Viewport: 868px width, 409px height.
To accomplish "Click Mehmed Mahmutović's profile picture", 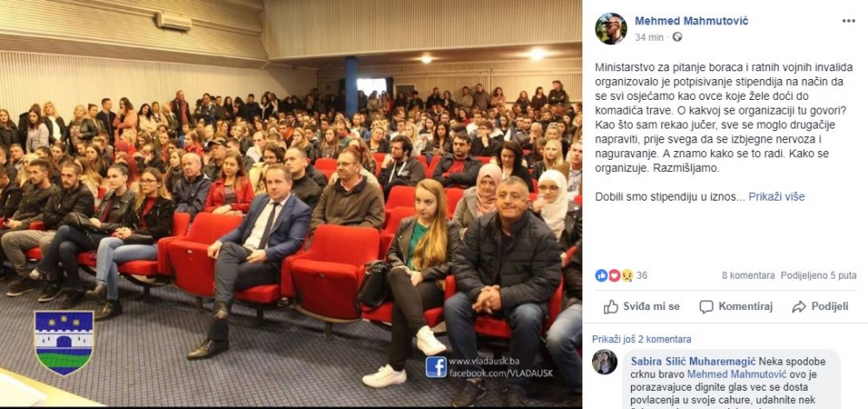I will tap(610, 29).
